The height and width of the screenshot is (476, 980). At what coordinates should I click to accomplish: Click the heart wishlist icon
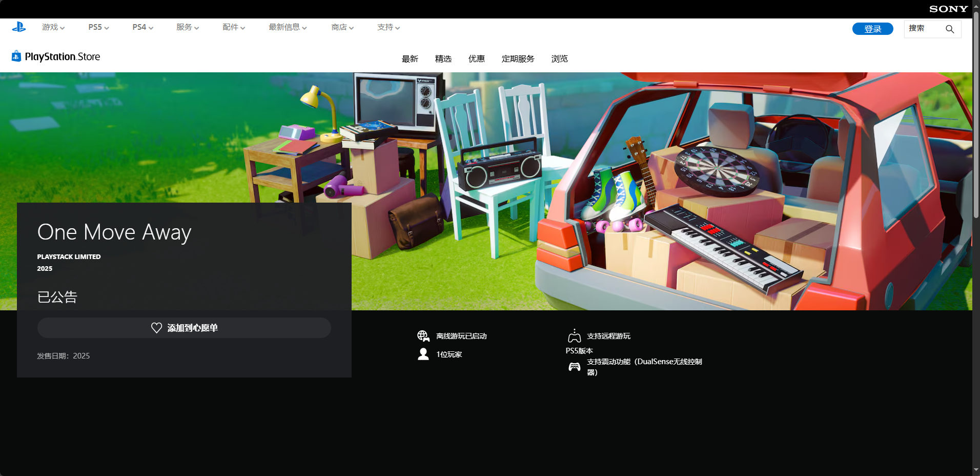point(156,328)
